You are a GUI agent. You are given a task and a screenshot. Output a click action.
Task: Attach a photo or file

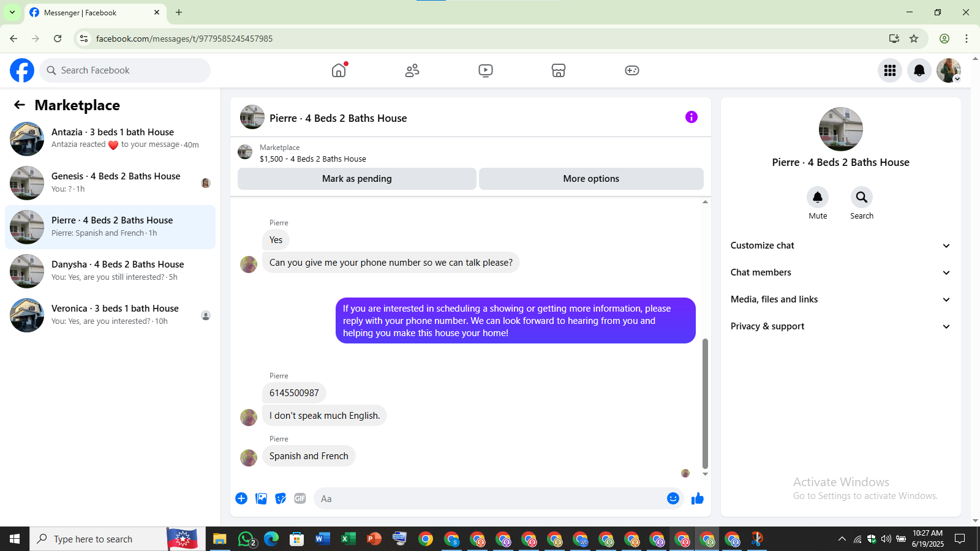tap(261, 498)
